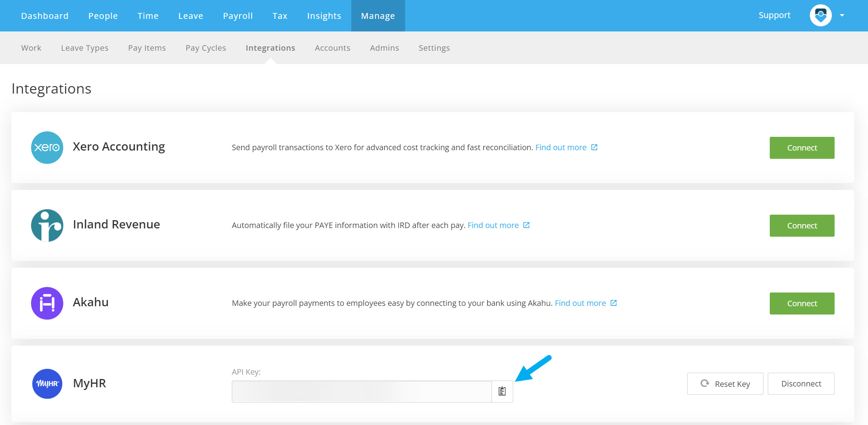This screenshot has width=868, height=425.
Task: Connect Inland Revenue
Action: tap(802, 226)
